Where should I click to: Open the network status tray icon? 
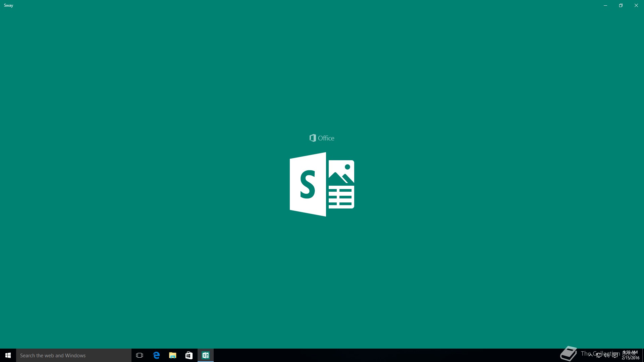599,355
